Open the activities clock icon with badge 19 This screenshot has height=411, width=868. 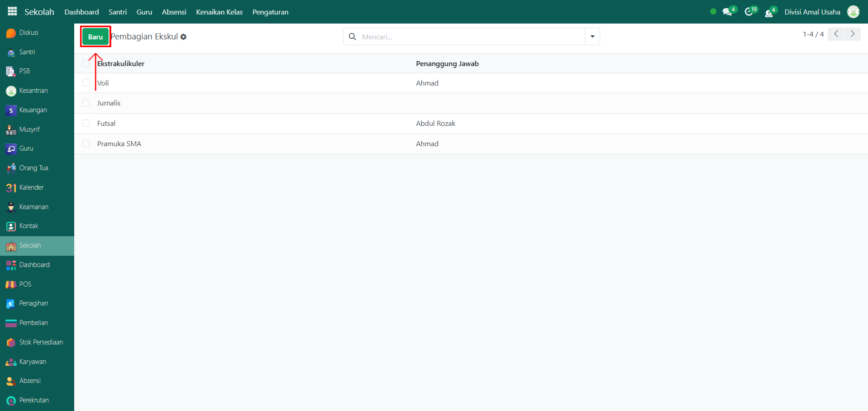749,12
